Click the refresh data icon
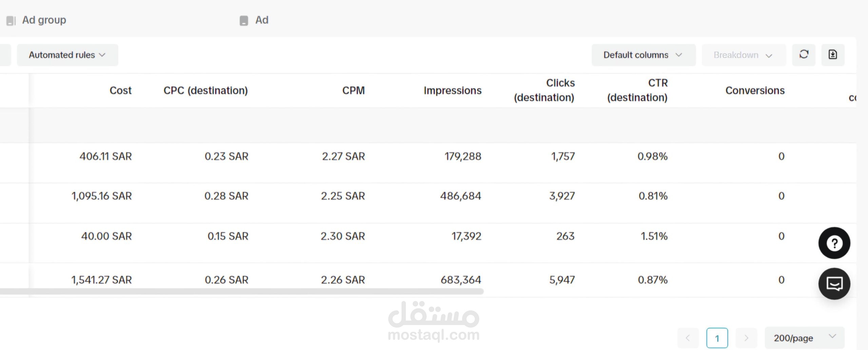The width and height of the screenshot is (868, 350). [x=804, y=55]
